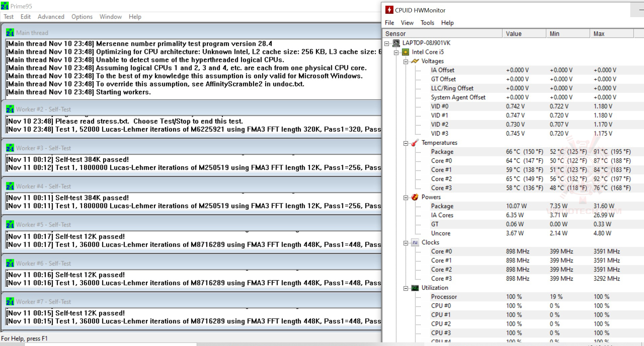Click the Worker #5 Self-Test window icon
This screenshot has width=644, height=346.
pos(10,225)
